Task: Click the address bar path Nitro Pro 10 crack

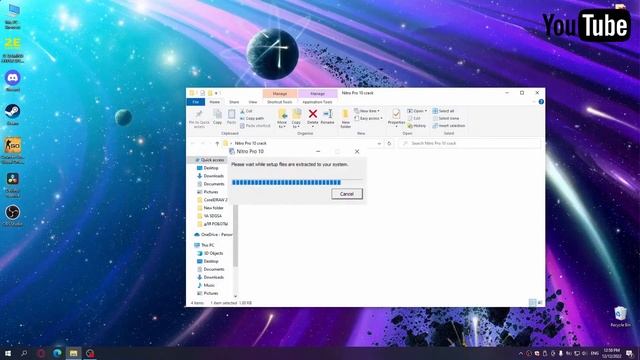Action: pyautogui.click(x=251, y=143)
